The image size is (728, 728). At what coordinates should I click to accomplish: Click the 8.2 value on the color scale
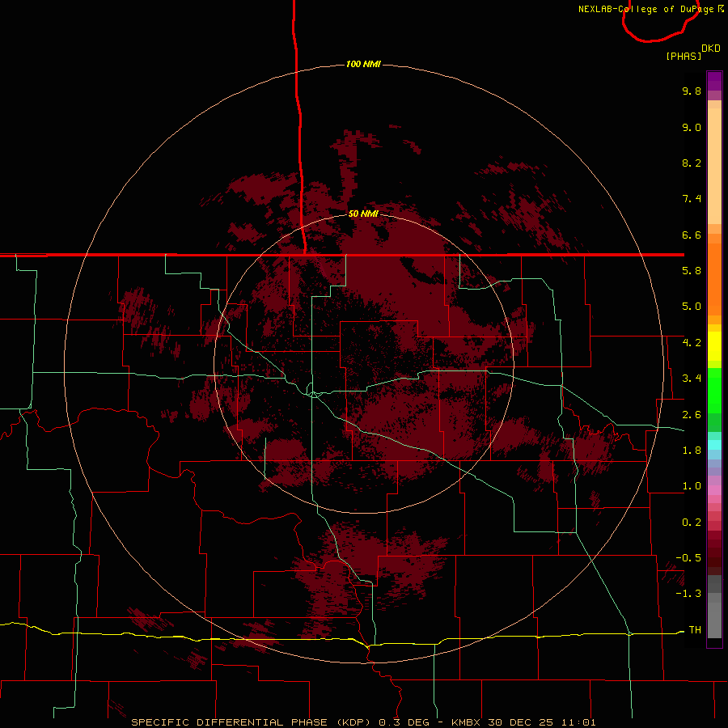click(x=692, y=163)
